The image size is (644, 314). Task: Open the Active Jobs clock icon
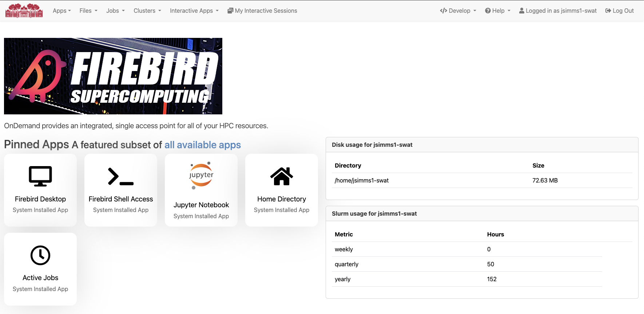(40, 255)
